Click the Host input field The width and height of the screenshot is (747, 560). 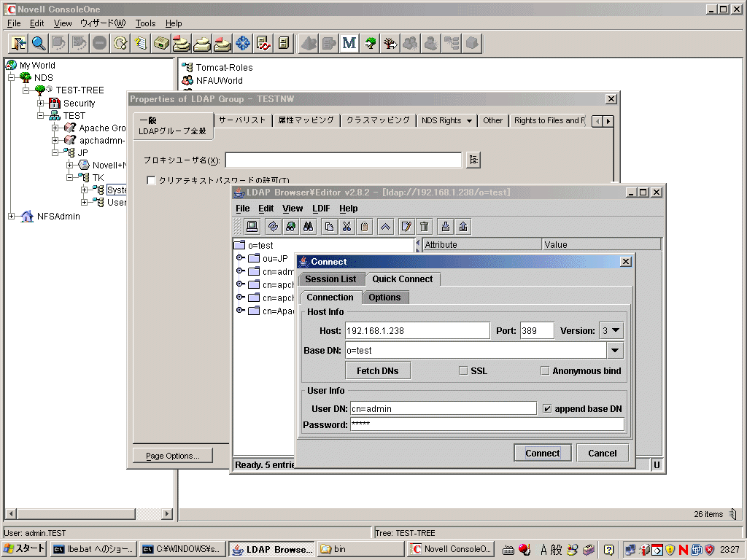pos(417,330)
